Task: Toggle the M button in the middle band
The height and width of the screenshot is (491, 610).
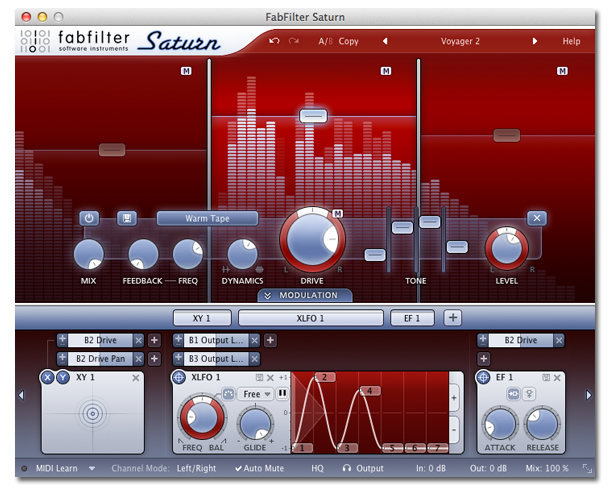Action: (386, 71)
